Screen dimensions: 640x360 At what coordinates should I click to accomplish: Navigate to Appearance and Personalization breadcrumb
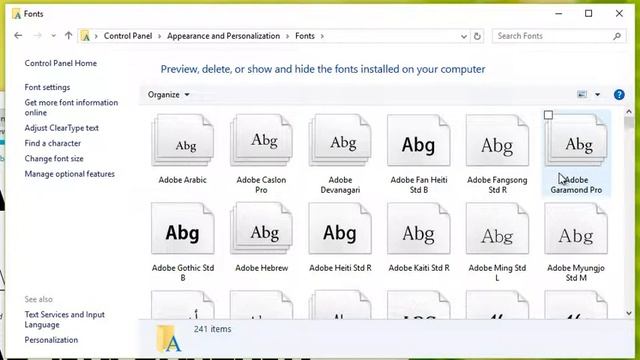coord(223,36)
